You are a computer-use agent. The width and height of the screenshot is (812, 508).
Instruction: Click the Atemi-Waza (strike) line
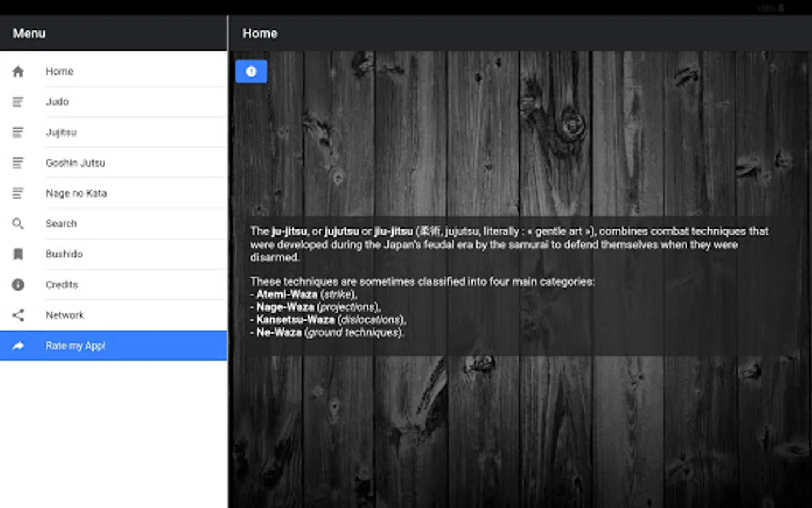pos(304,294)
